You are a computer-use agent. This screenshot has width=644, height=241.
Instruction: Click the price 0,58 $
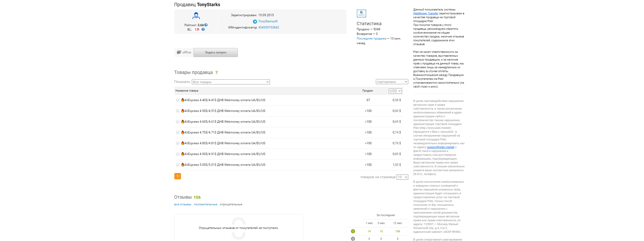[x=396, y=100]
